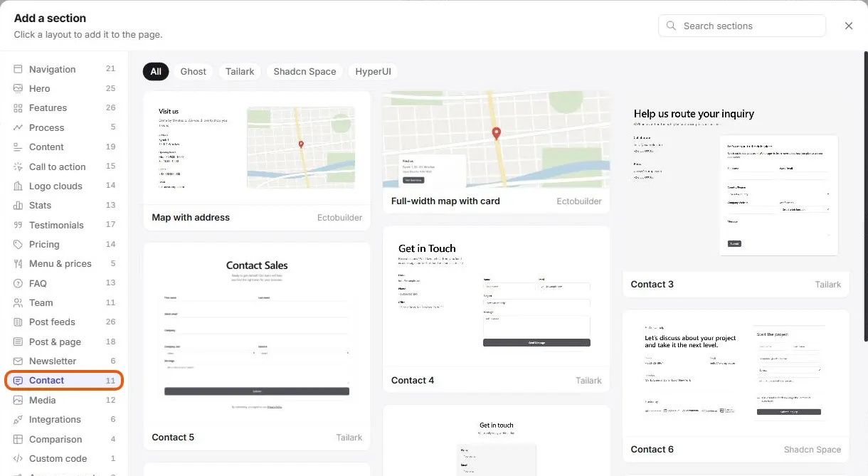Select the Features grid icon
Viewport: 868px width, 476px height.
[x=18, y=108]
